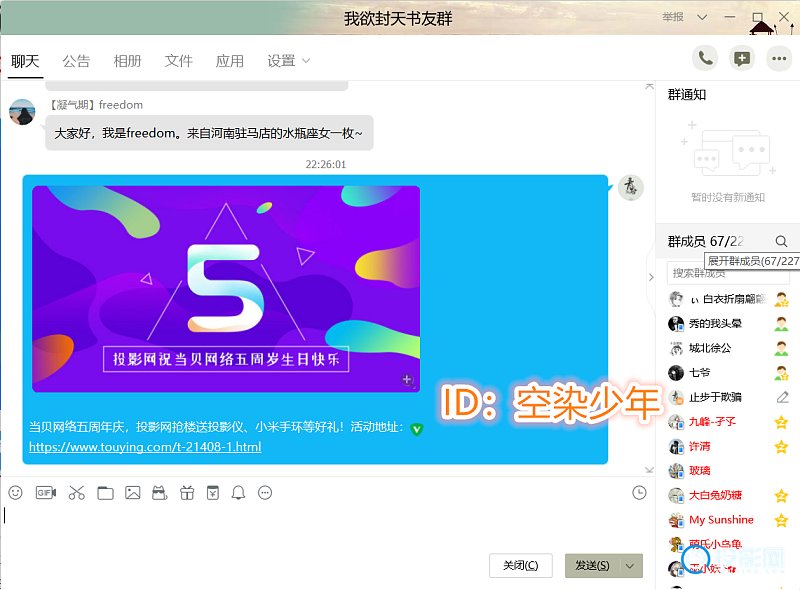Image resolution: width=800 pixels, height=590 pixels.
Task: Select member My Sunshine in the member list
Action: click(x=721, y=520)
